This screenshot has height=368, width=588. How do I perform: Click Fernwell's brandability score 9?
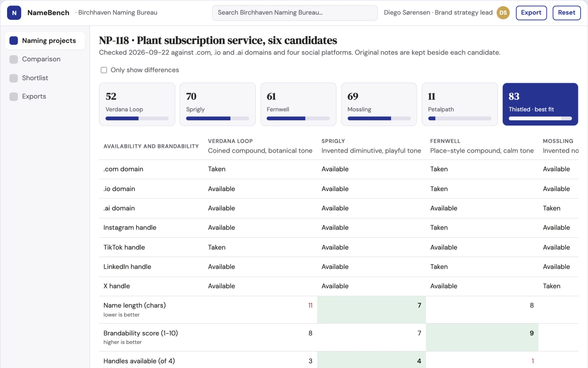coord(531,333)
